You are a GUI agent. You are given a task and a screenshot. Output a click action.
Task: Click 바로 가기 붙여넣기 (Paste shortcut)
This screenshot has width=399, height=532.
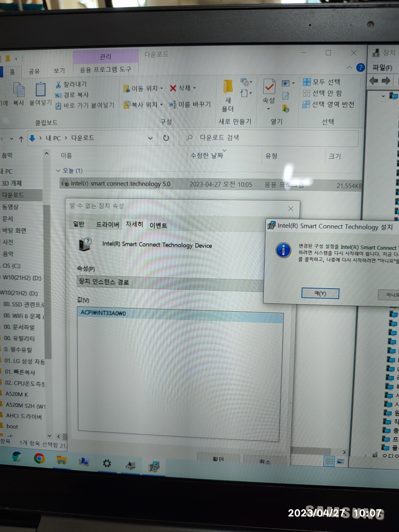pyautogui.click(x=84, y=106)
